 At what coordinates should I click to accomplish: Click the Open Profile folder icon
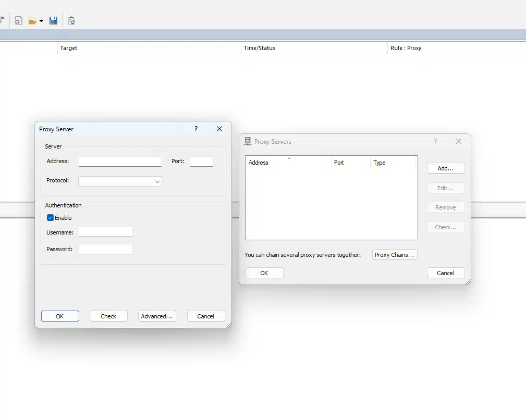[32, 21]
